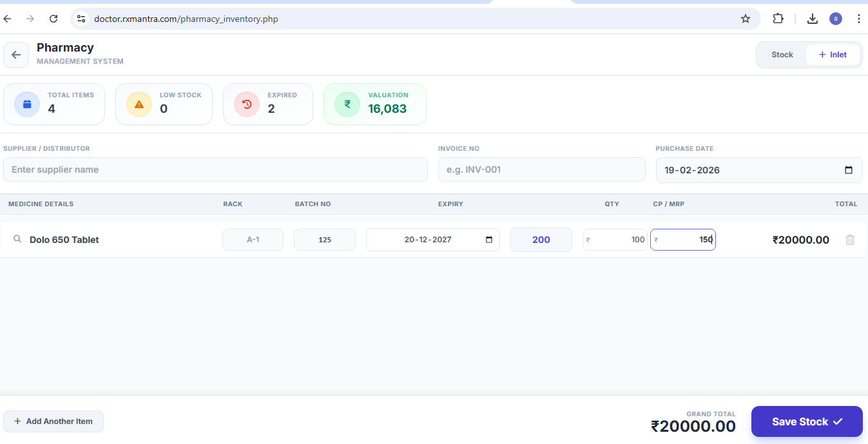Open the expiry date calendar picker
The image size is (868, 444).
(x=489, y=240)
